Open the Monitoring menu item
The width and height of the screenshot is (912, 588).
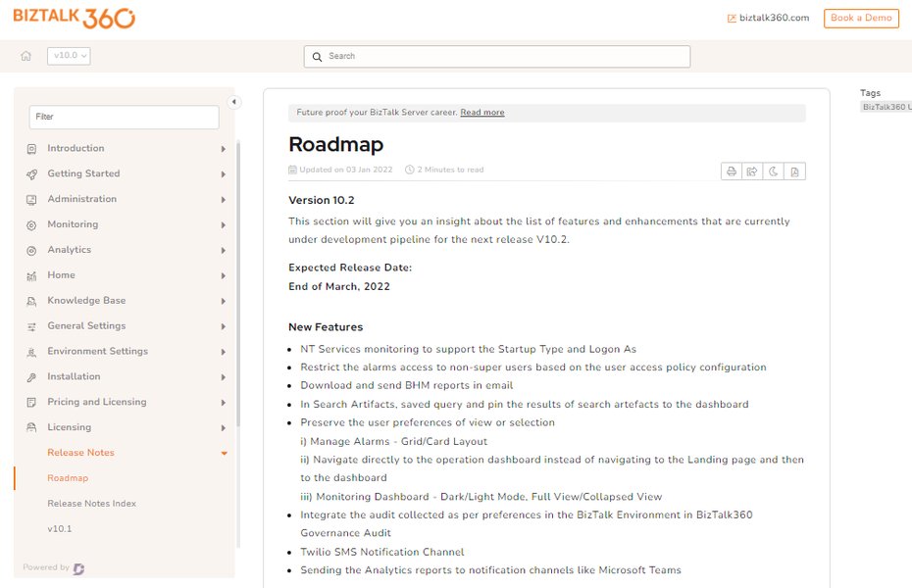73,224
